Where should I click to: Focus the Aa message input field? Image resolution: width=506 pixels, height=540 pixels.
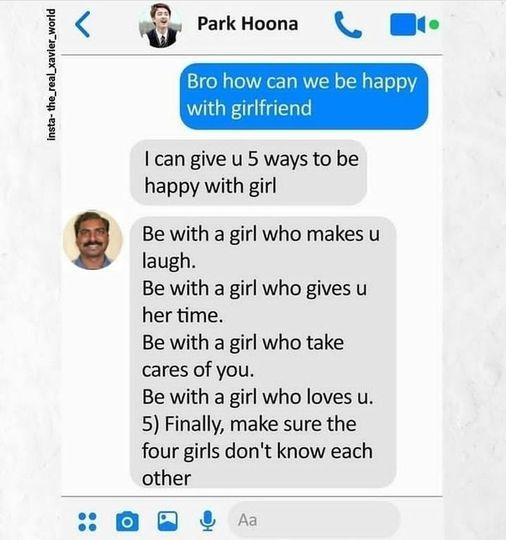[x=315, y=520]
